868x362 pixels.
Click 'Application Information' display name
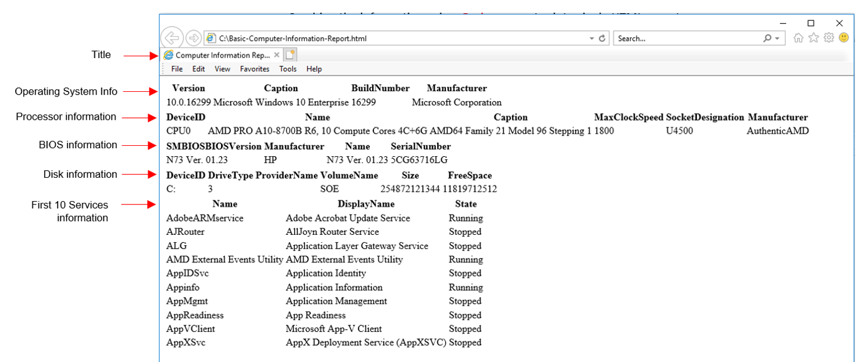click(x=334, y=288)
